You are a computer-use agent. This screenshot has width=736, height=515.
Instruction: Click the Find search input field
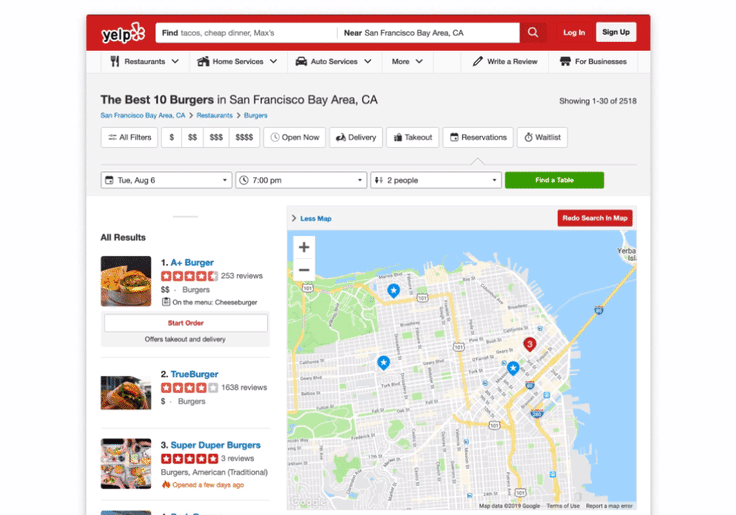246,33
